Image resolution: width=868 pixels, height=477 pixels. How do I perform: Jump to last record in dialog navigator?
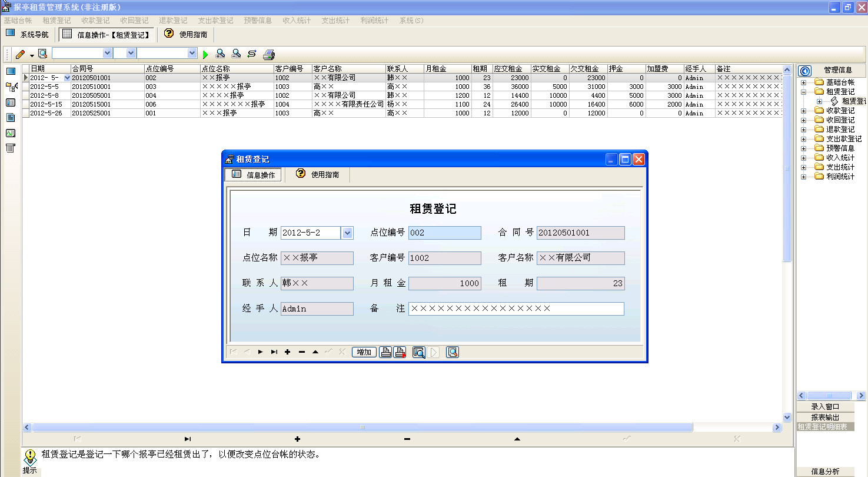tap(274, 352)
